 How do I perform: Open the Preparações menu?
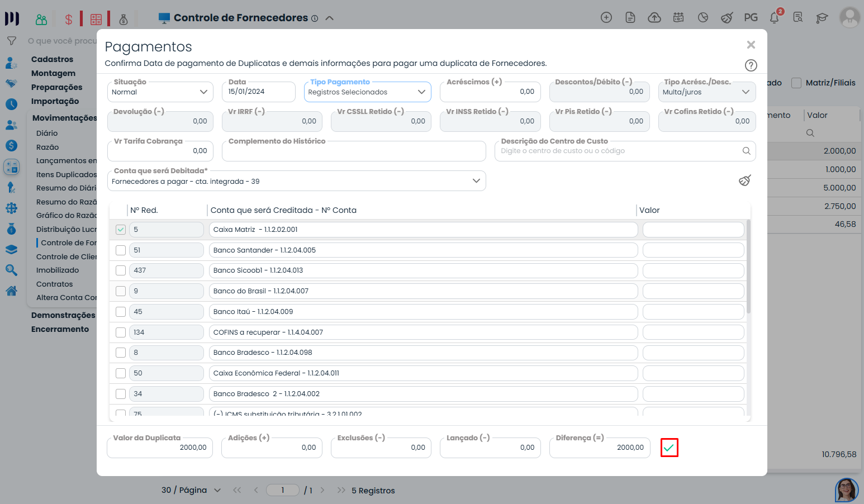tap(56, 87)
